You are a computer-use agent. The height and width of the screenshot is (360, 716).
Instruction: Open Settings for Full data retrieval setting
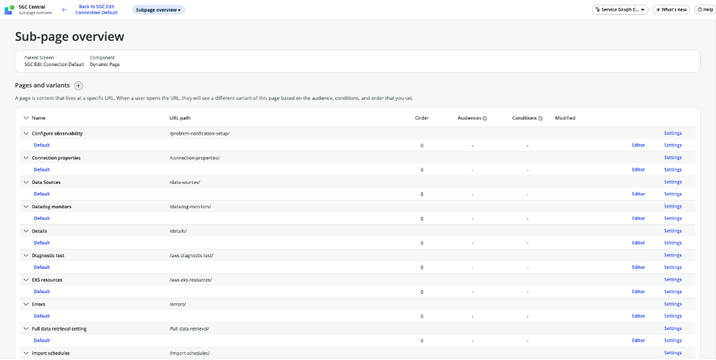[x=673, y=328]
